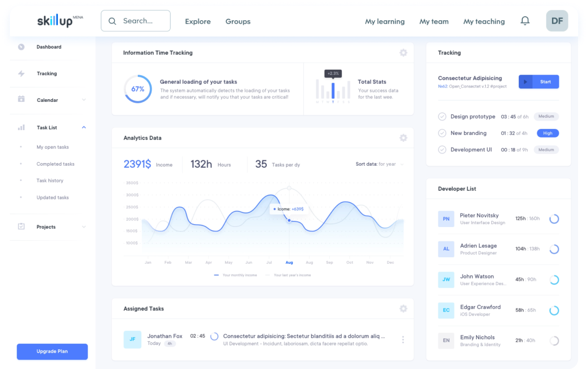Open the Explore menu

pyautogui.click(x=198, y=22)
